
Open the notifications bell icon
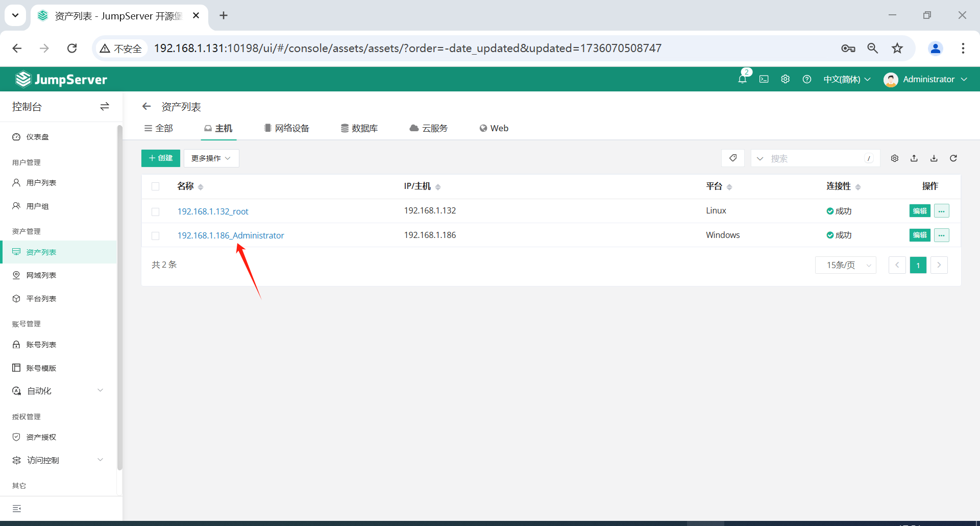pyautogui.click(x=743, y=79)
